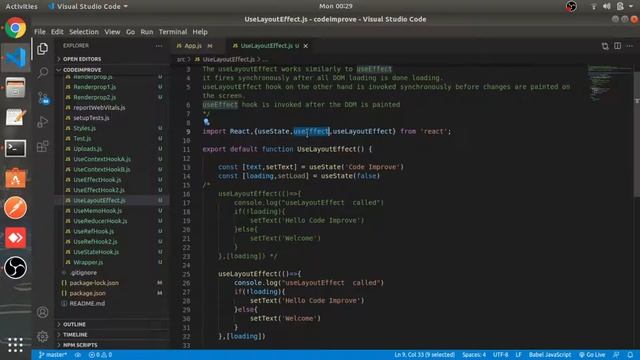The image size is (640, 360).
Task: Open the Explorer view in activity bar
Action: pyautogui.click(x=42, y=49)
